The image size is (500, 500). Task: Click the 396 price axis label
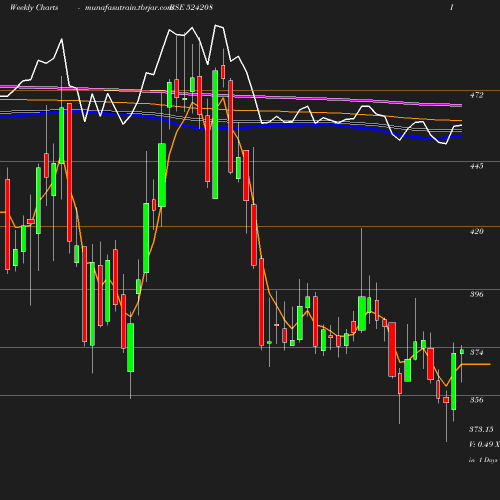pyautogui.click(x=476, y=294)
